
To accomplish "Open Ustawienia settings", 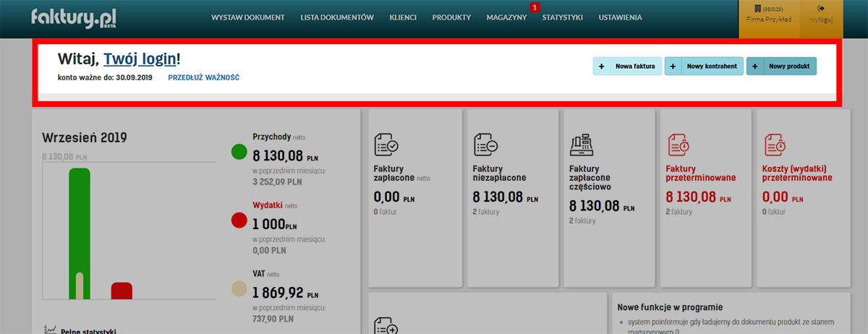I will [620, 17].
